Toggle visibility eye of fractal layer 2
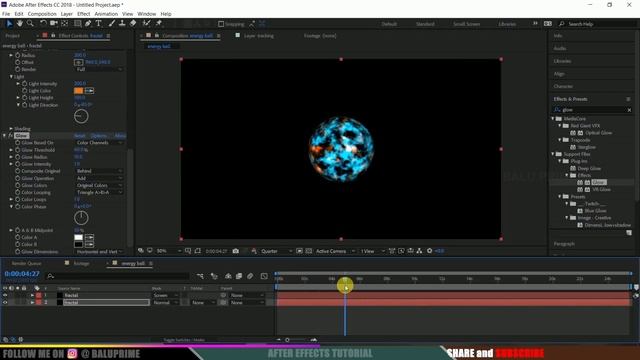Image resolution: width=640 pixels, height=360 pixels. 5,302
